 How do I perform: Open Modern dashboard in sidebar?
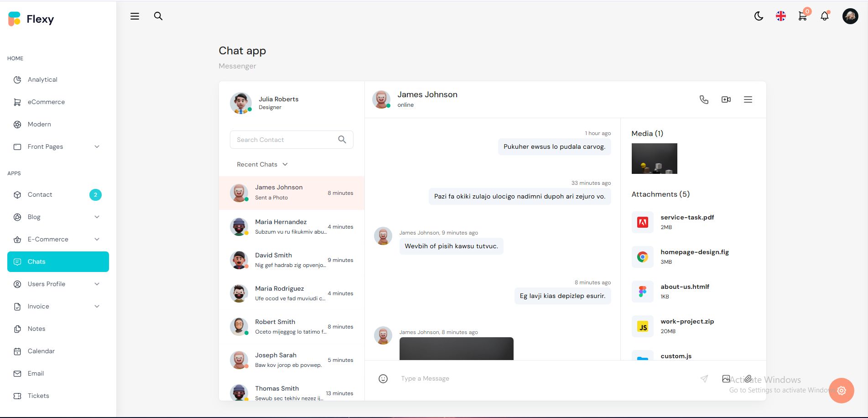[58, 125]
